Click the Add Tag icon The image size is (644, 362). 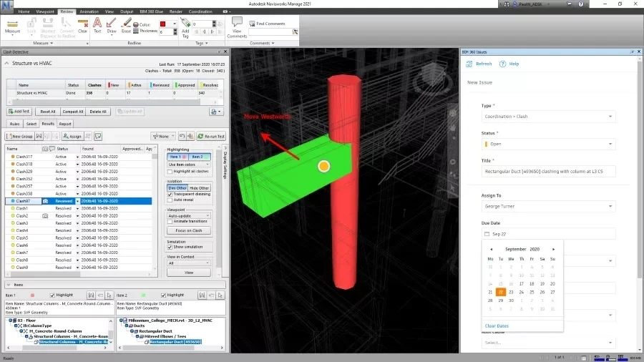185,24
